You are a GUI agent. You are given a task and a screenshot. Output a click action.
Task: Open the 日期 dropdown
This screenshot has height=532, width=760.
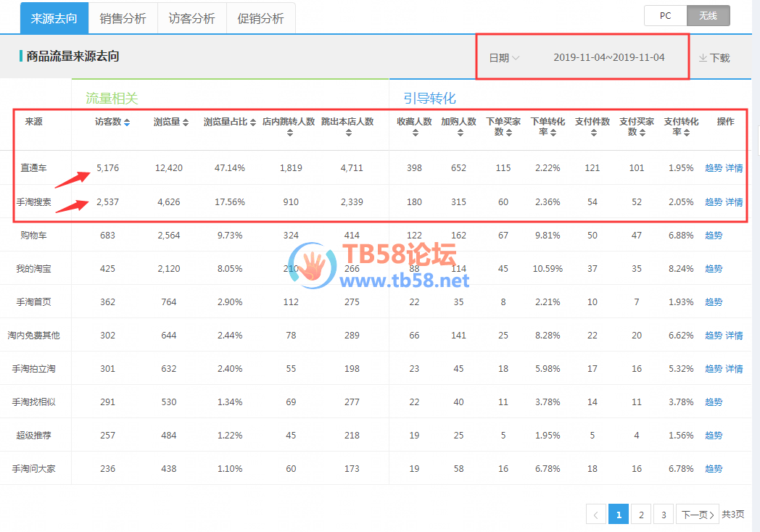coord(504,58)
